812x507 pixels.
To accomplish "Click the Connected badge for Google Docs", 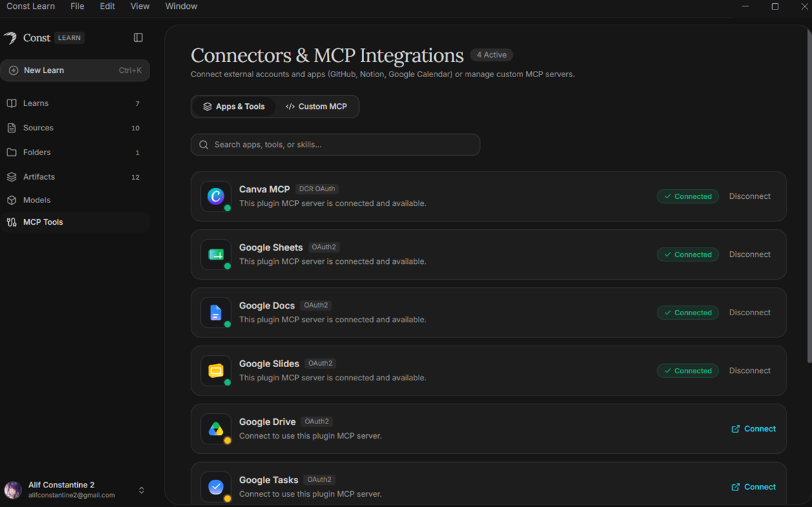I will pyautogui.click(x=688, y=313).
